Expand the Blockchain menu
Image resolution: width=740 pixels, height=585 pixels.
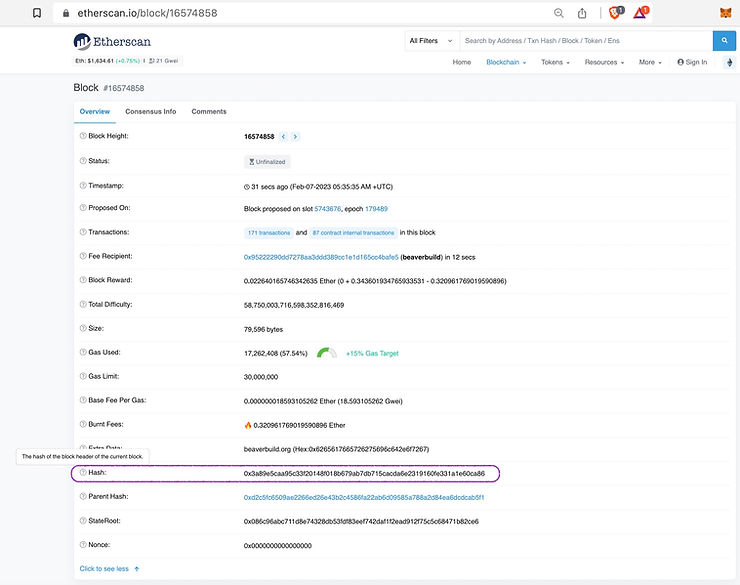pyautogui.click(x=506, y=62)
